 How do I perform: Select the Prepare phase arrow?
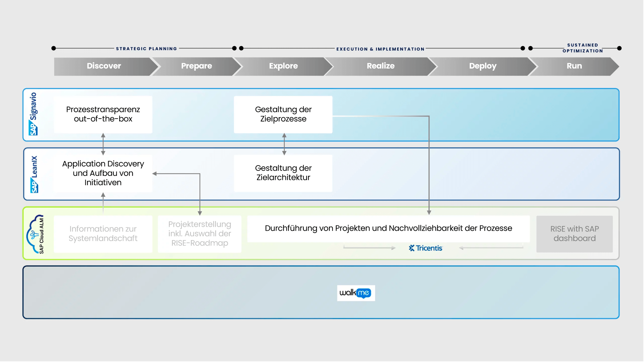[196, 66]
